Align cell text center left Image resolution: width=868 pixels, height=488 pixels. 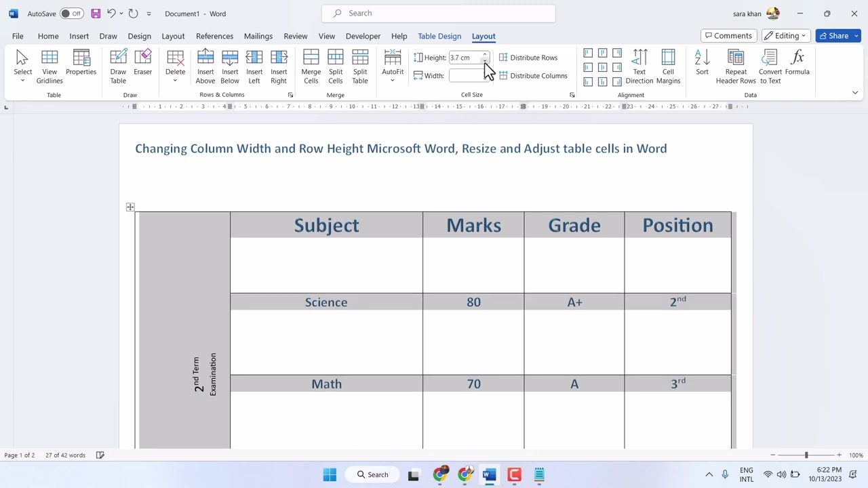coord(588,67)
